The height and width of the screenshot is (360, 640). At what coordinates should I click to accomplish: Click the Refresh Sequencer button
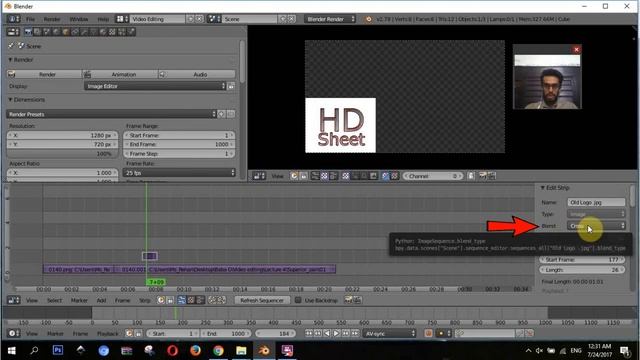coord(262,300)
